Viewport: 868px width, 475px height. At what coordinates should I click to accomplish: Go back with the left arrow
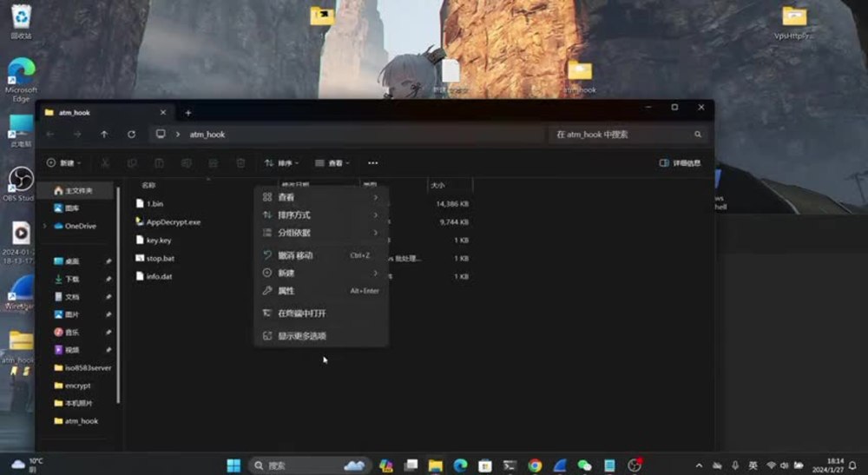(50, 134)
